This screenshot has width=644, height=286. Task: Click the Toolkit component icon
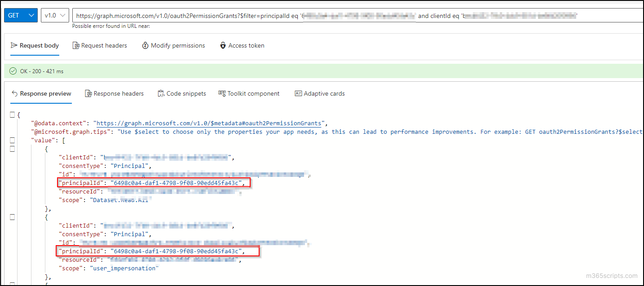click(221, 93)
